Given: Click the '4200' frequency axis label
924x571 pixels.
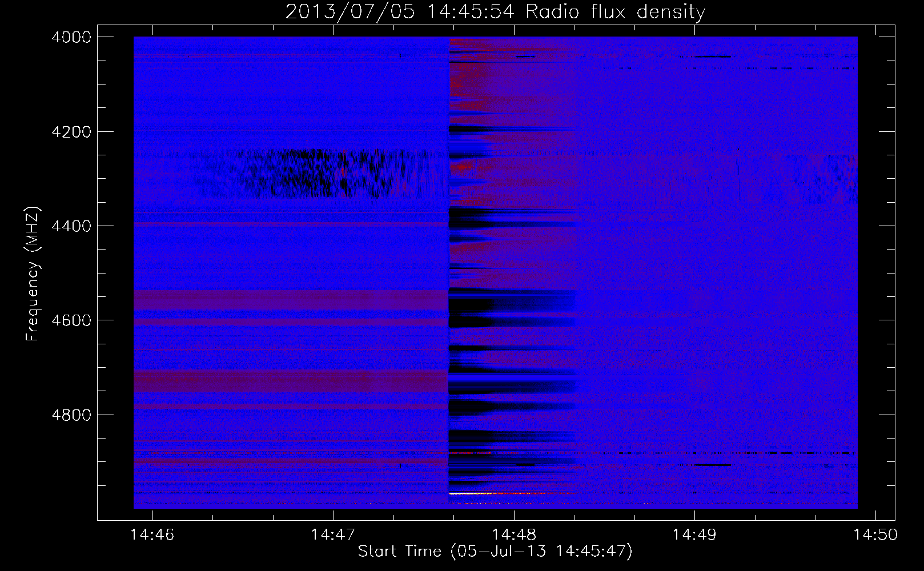Looking at the screenshot, I should tap(71, 132).
